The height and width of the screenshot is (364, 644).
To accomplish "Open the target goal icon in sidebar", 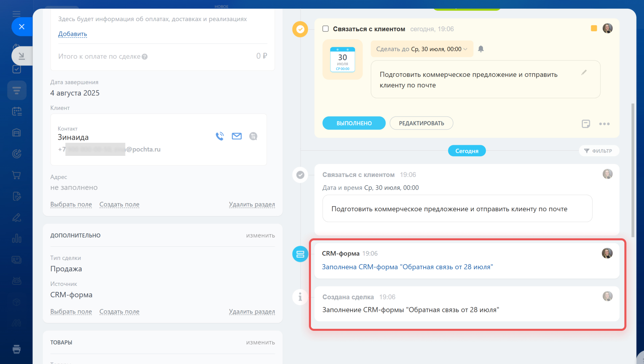I will point(16,154).
